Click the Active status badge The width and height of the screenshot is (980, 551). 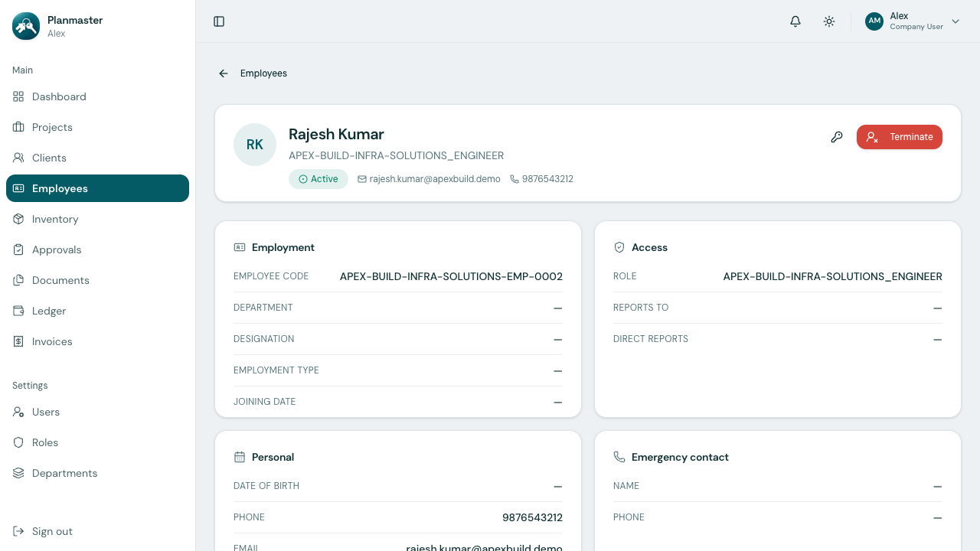pyautogui.click(x=318, y=179)
